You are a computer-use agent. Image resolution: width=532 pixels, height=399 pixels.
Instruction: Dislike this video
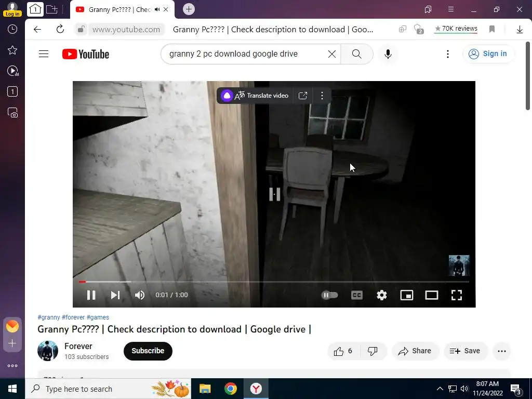tap(373, 351)
